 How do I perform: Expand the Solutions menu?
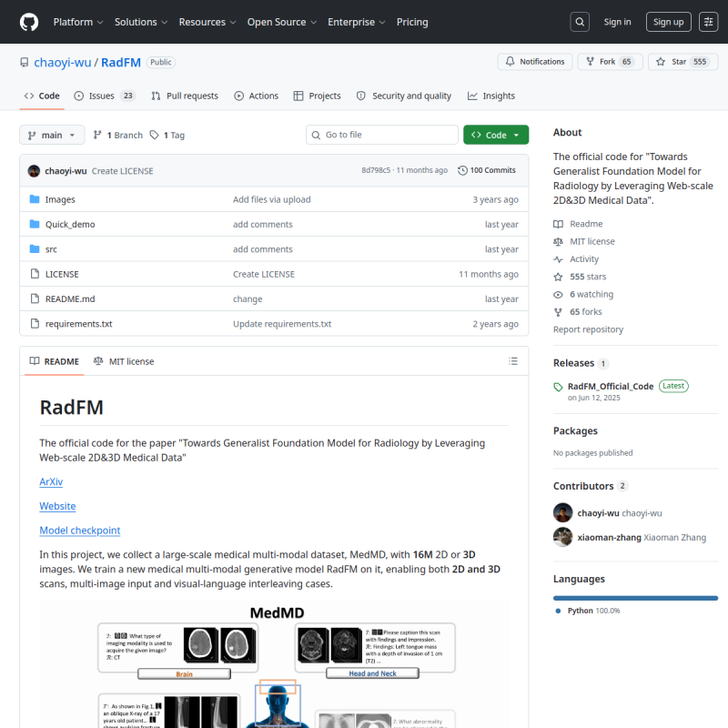141,22
